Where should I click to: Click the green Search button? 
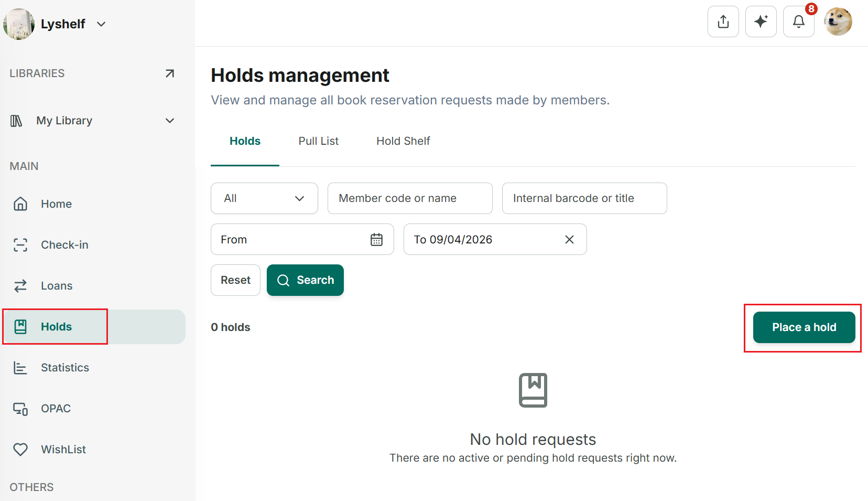pos(305,280)
